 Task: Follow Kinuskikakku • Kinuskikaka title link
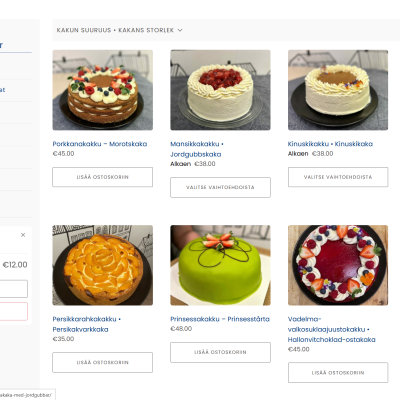[x=330, y=144]
